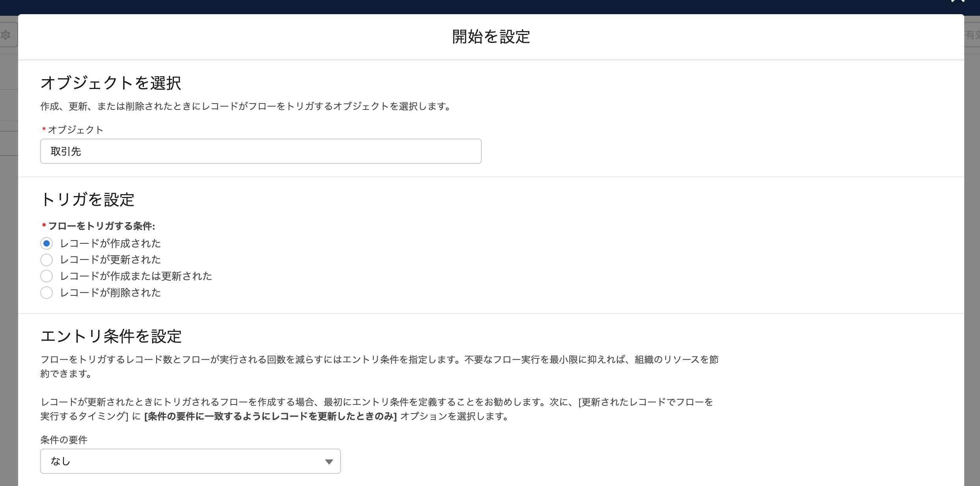Choose the レコードが更新された trigger option
The width and height of the screenshot is (980, 486).
(x=47, y=260)
